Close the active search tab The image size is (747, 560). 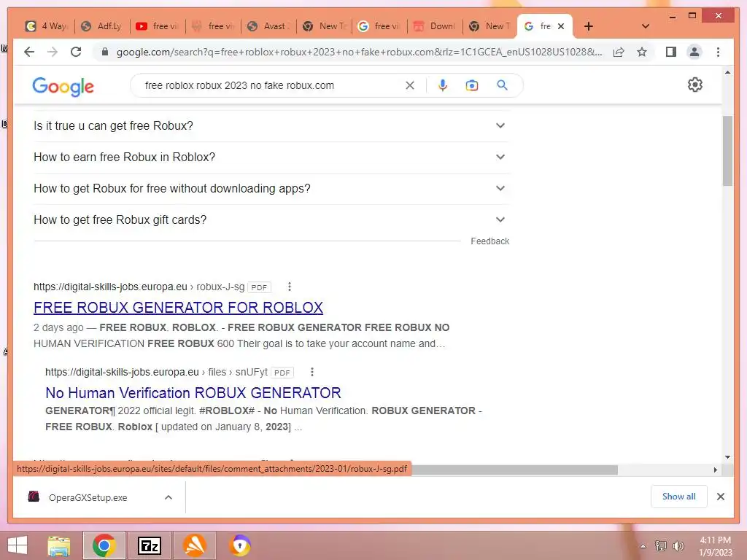(561, 26)
